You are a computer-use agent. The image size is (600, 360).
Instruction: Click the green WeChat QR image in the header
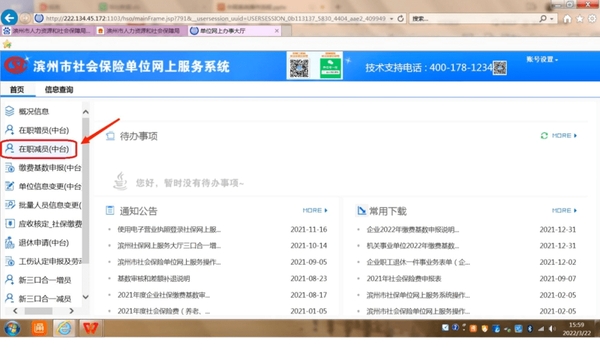[x=331, y=67]
